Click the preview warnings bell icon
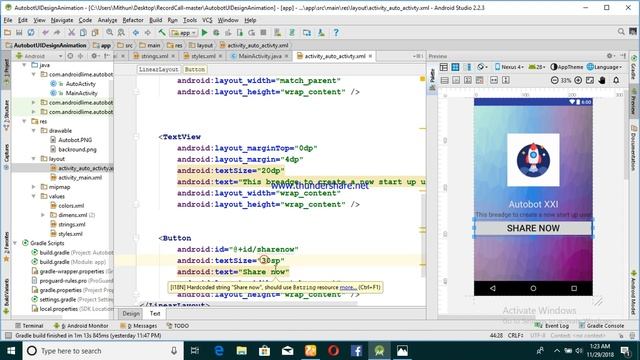Screen dimensions: 640x360 pos(616,80)
